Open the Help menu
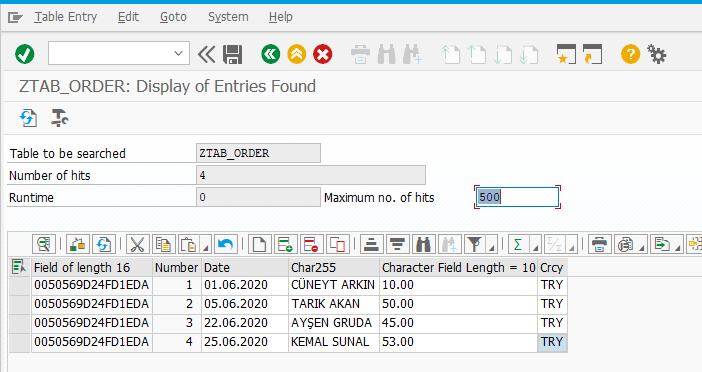702x372 pixels. [x=281, y=17]
